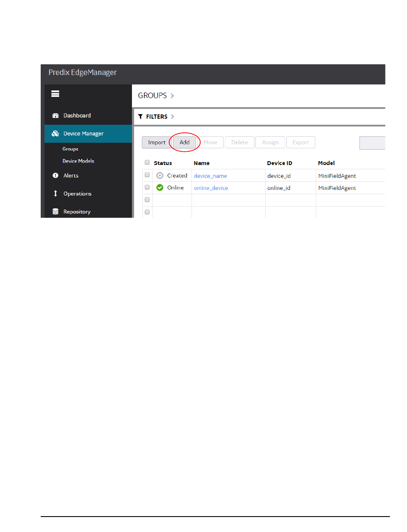Click the Dashboard gauge icon

[55, 115]
